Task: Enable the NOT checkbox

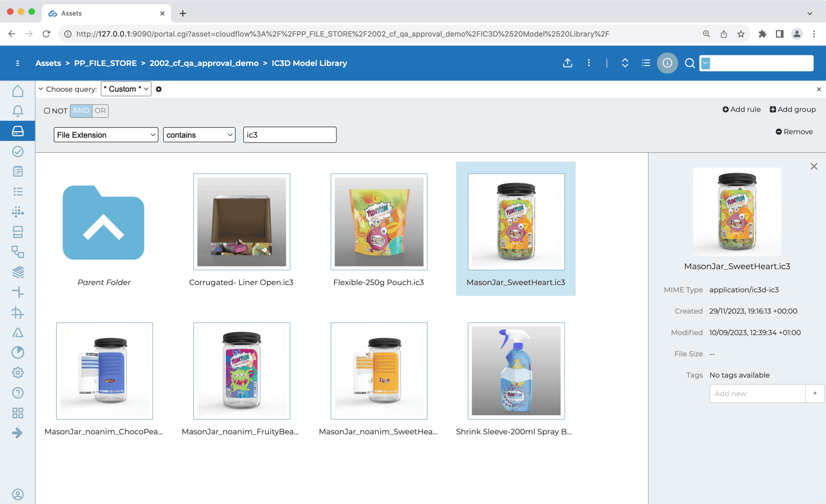Action: [x=47, y=111]
